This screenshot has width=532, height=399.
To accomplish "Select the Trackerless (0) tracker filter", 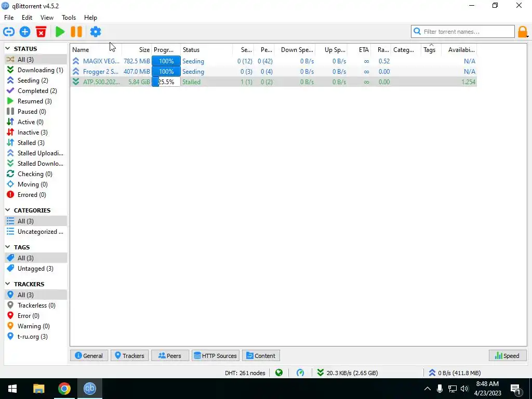I will (x=36, y=305).
